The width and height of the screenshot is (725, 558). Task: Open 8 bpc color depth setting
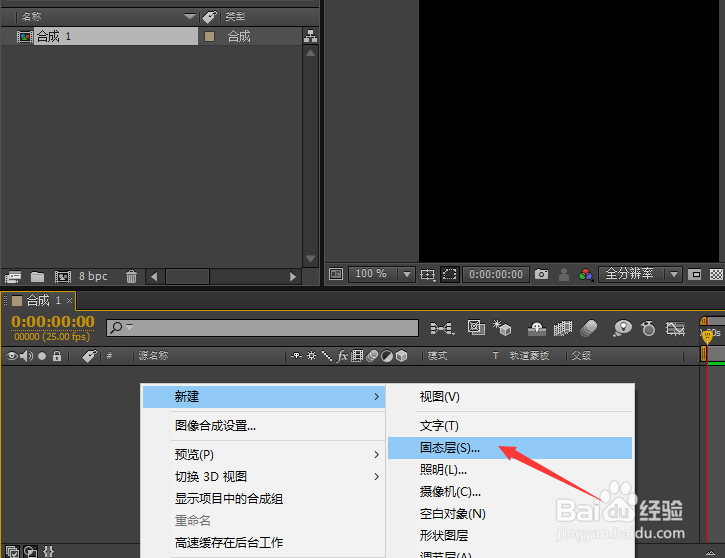coord(93,276)
